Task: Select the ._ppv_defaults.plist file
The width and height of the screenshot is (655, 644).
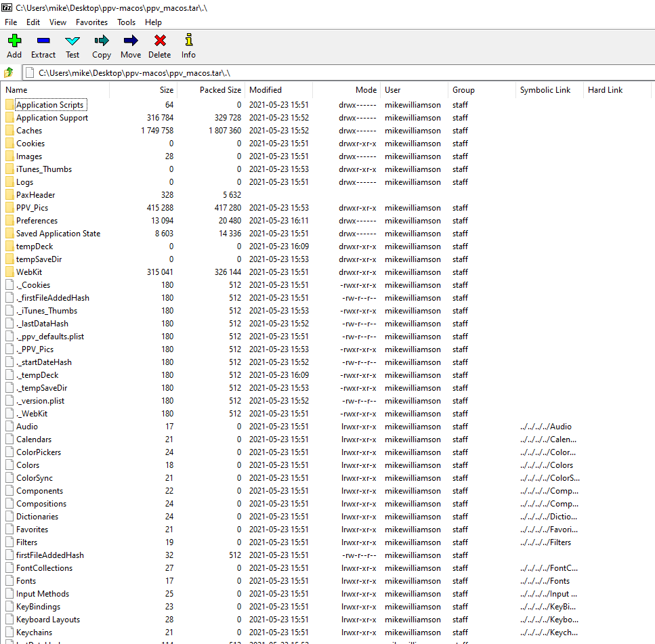Action: tap(50, 337)
